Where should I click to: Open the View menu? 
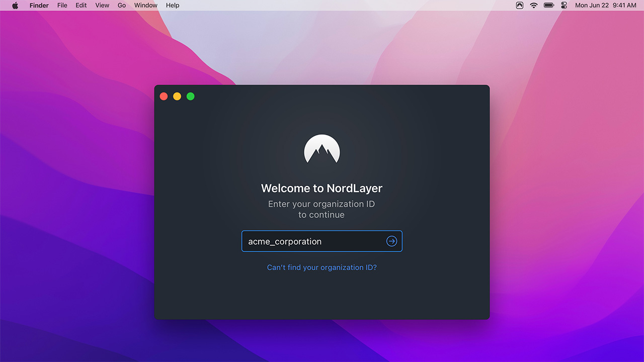(x=102, y=6)
